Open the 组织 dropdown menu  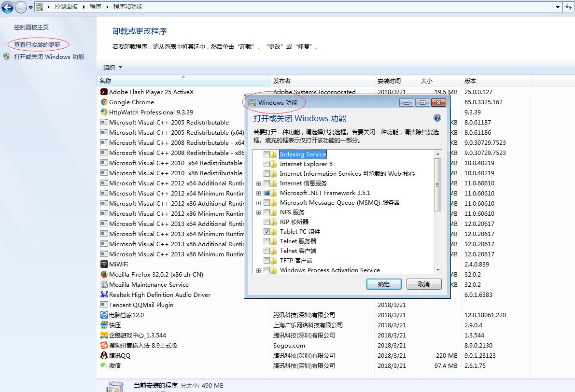(112, 68)
